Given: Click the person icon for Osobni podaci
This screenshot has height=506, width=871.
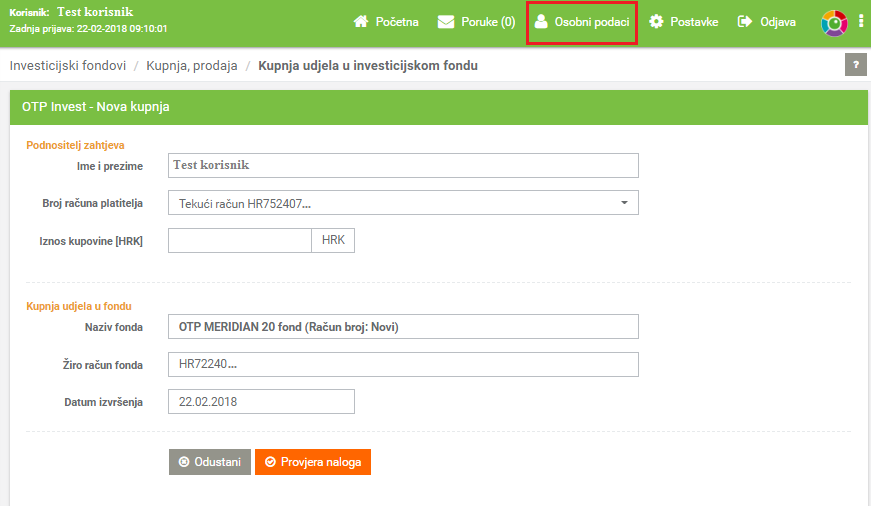Looking at the screenshot, I should [x=541, y=22].
